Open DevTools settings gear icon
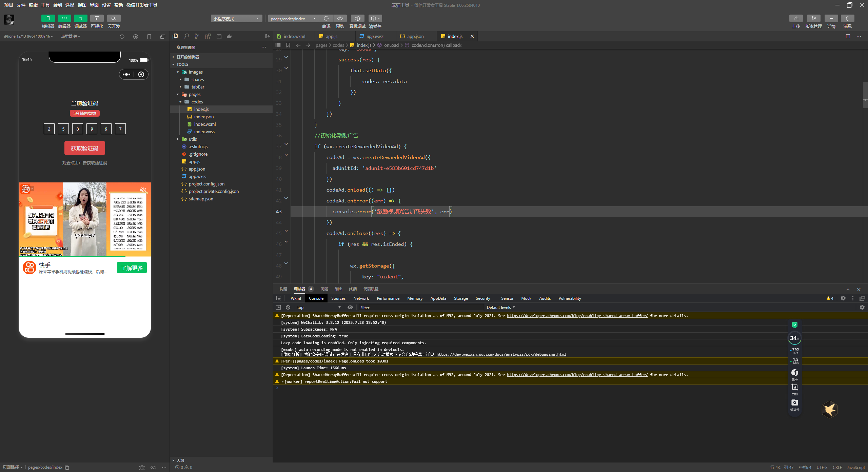 click(x=843, y=298)
